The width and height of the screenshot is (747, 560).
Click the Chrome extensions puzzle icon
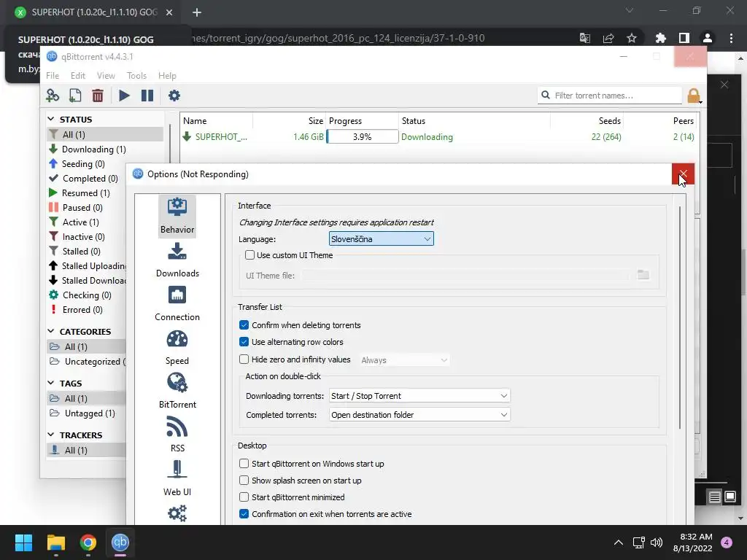coord(660,38)
